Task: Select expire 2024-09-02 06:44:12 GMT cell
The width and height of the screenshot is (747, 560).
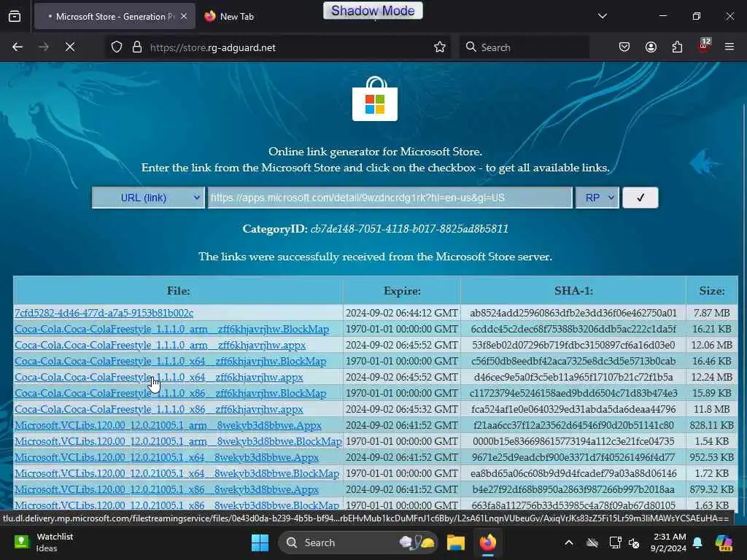Action: point(402,313)
